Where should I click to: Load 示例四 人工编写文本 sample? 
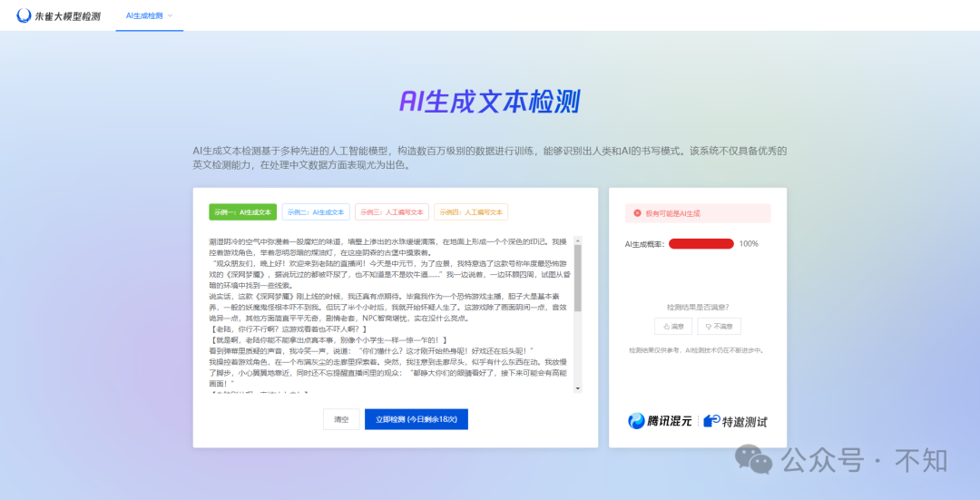(470, 212)
